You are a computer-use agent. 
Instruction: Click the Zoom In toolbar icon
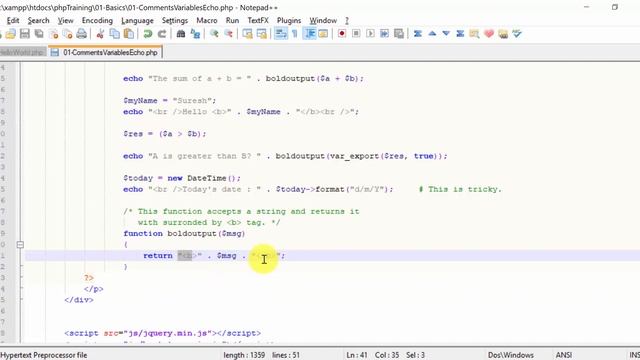click(214, 34)
